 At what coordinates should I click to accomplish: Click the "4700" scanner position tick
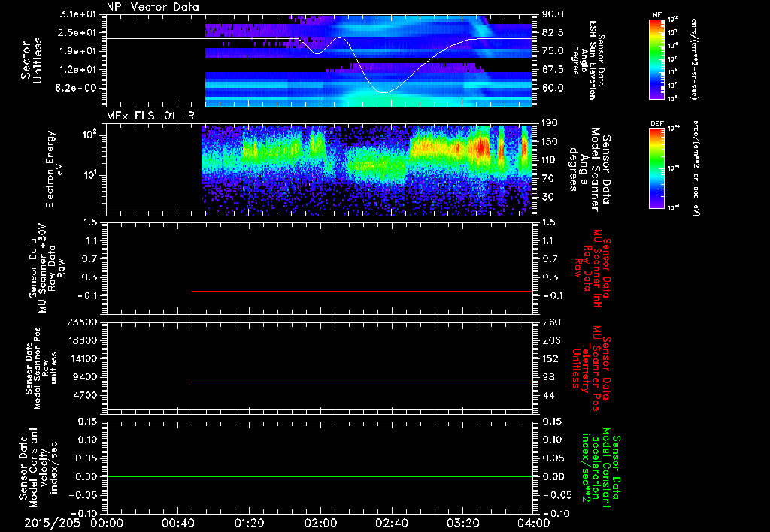(x=85, y=395)
